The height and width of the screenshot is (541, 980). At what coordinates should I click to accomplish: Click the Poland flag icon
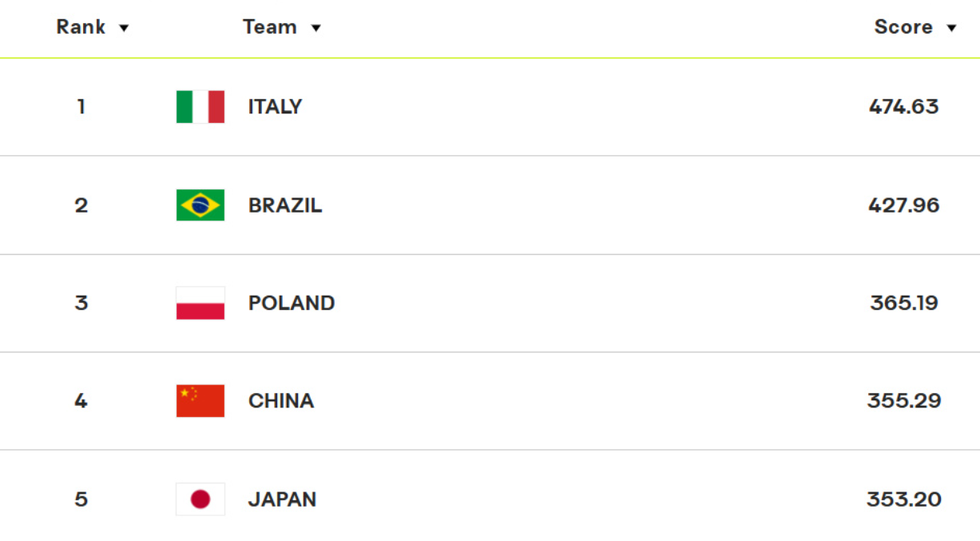coord(200,304)
